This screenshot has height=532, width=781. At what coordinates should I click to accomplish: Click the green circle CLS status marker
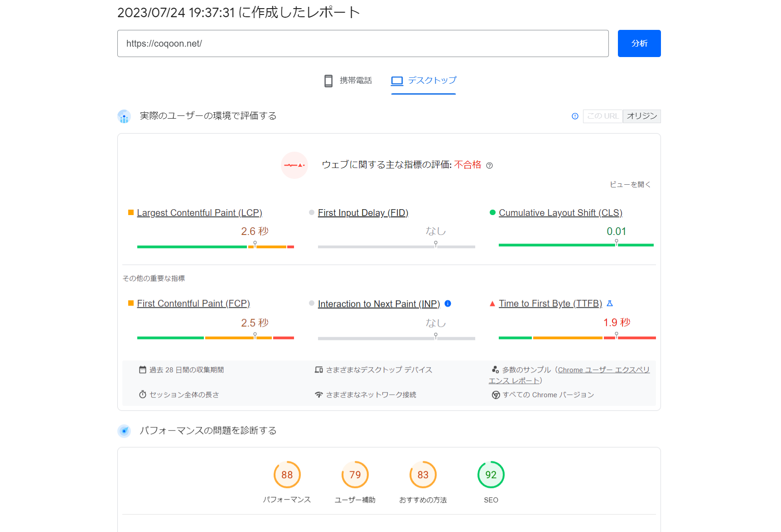point(492,212)
